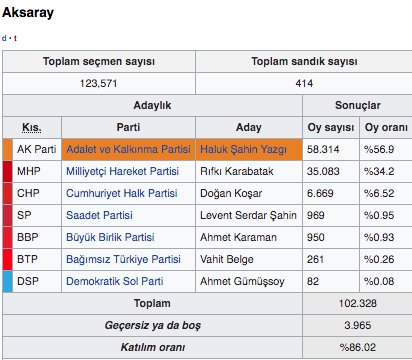
Task: Open the 't' link under Aksaray
Action: (x=15, y=38)
